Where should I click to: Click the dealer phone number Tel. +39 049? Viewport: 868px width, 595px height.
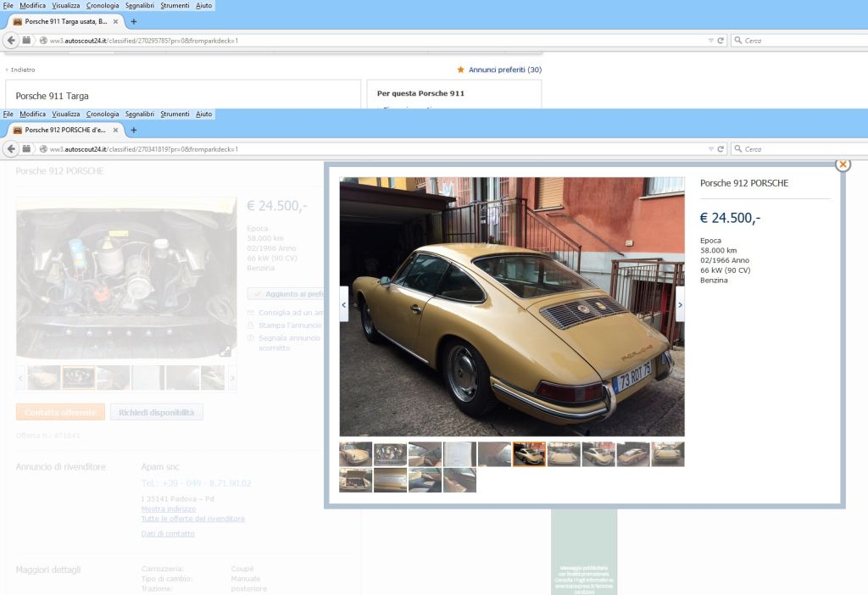point(196,483)
